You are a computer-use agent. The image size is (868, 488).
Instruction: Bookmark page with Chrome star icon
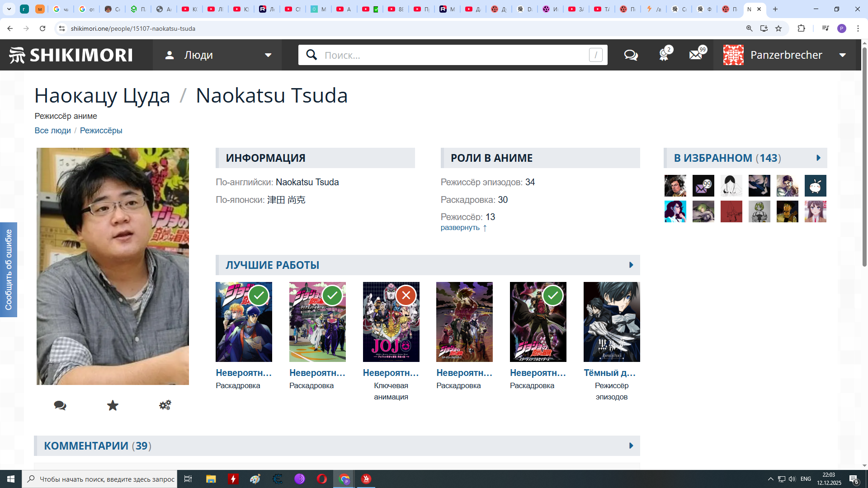pos(778,28)
